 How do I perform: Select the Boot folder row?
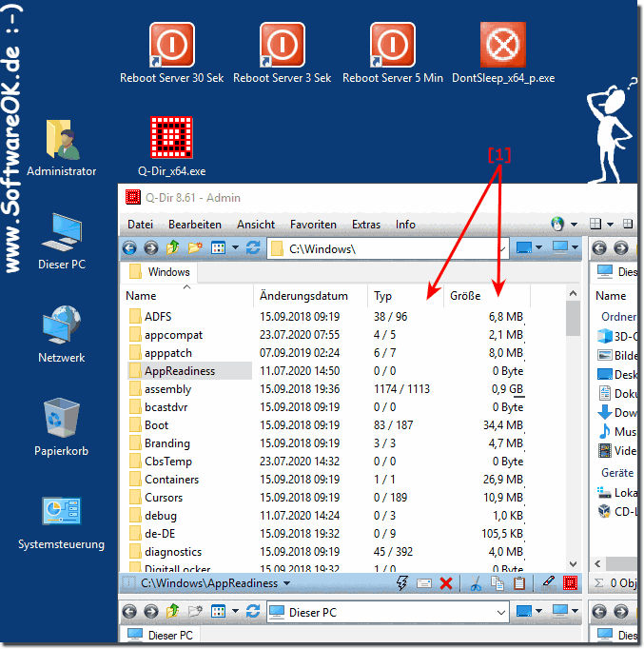coord(326,425)
